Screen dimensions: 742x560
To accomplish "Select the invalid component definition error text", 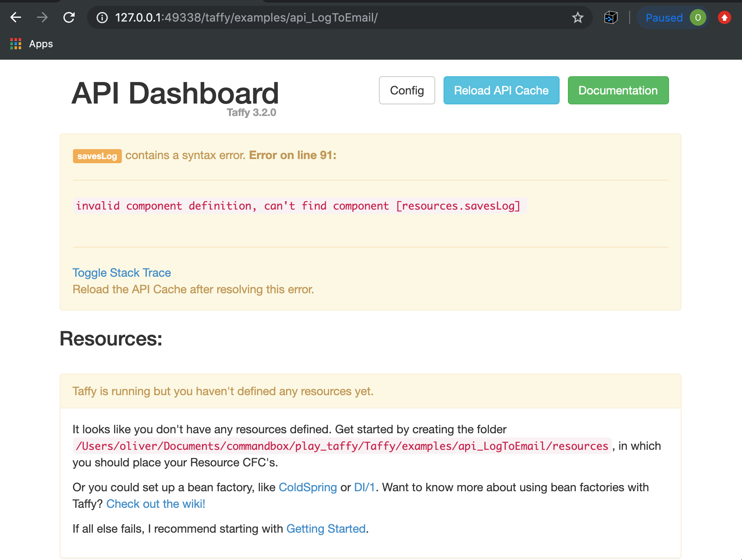I will coord(298,206).
